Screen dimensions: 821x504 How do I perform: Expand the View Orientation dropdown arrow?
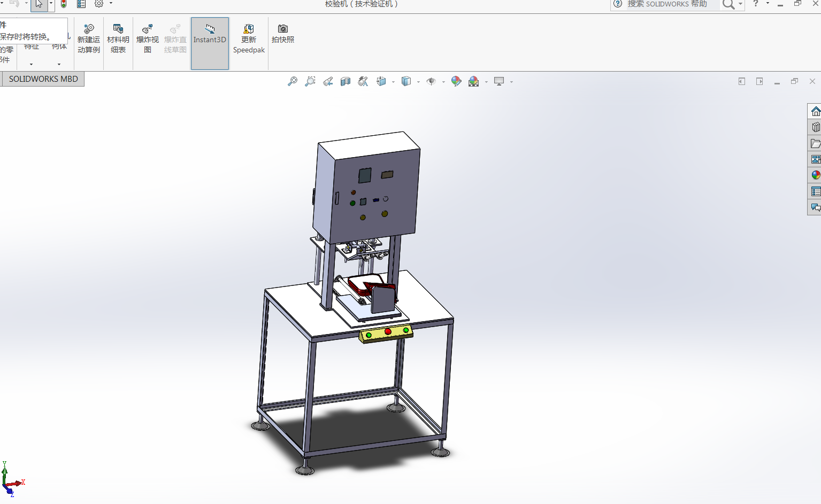point(393,82)
